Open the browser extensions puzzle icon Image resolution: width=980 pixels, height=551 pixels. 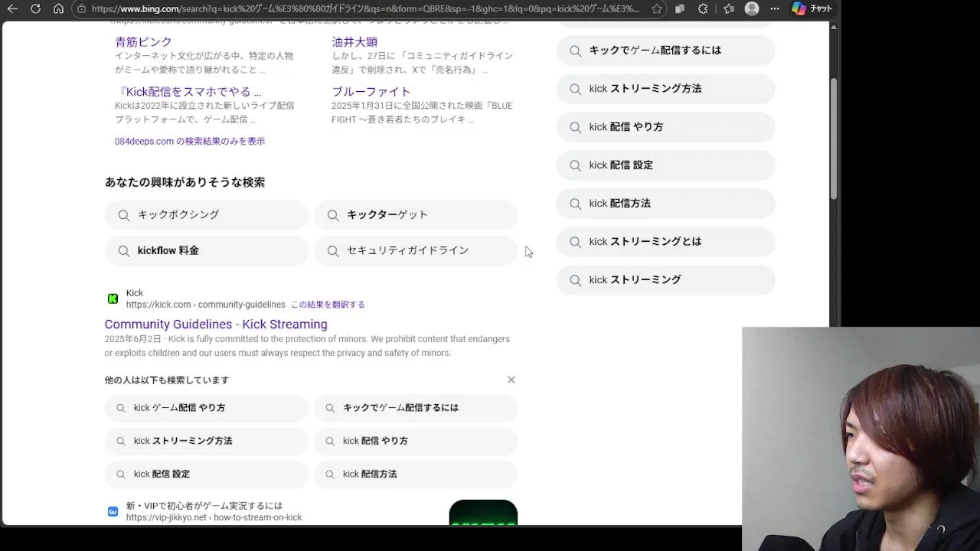point(703,9)
